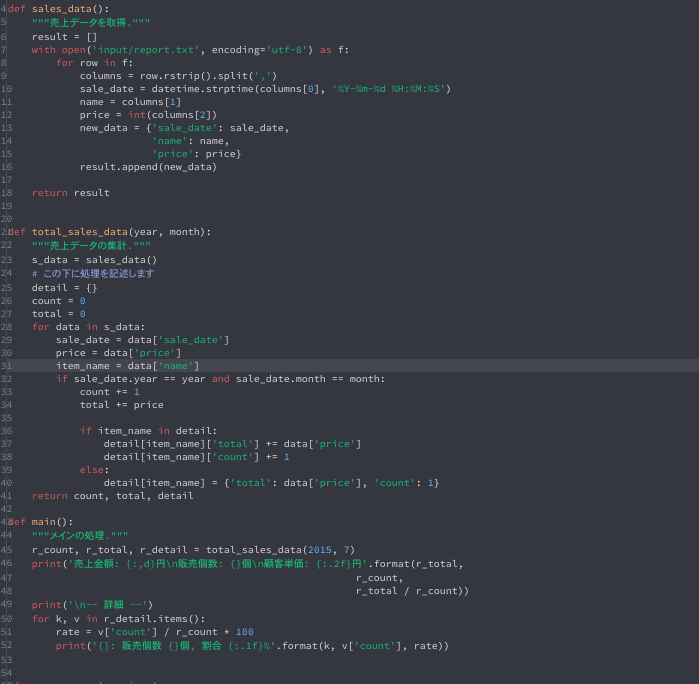Click line number 45 in the gutter
This screenshot has height=684, width=699.
tap(6, 550)
